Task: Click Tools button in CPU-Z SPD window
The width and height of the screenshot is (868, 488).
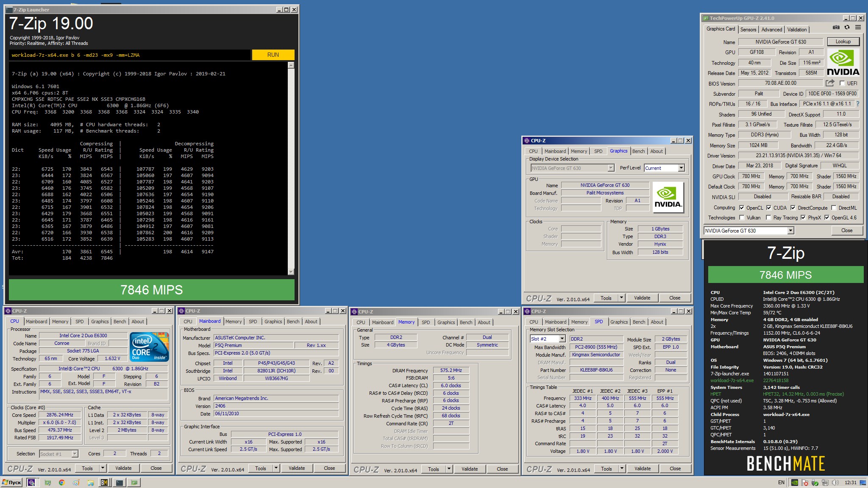Action: (x=606, y=469)
